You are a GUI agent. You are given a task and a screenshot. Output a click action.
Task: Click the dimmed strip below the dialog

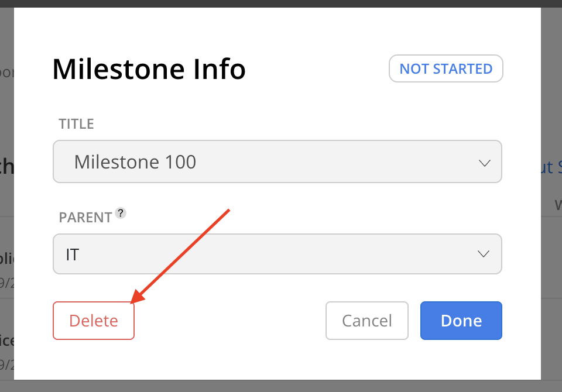tap(281, 386)
